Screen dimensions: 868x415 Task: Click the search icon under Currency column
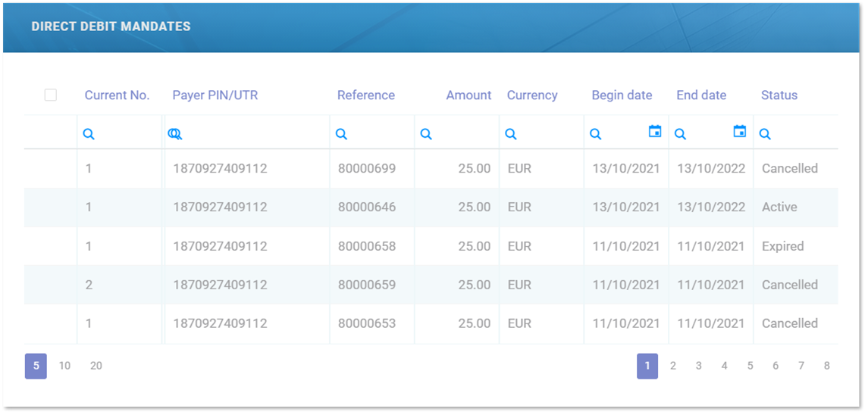click(x=511, y=134)
